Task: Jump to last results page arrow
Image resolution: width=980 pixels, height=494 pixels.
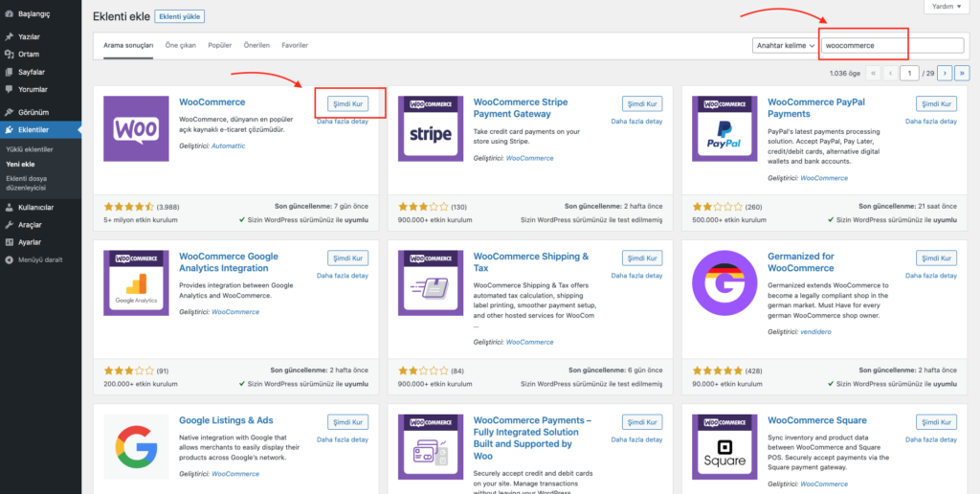Action: click(x=963, y=73)
